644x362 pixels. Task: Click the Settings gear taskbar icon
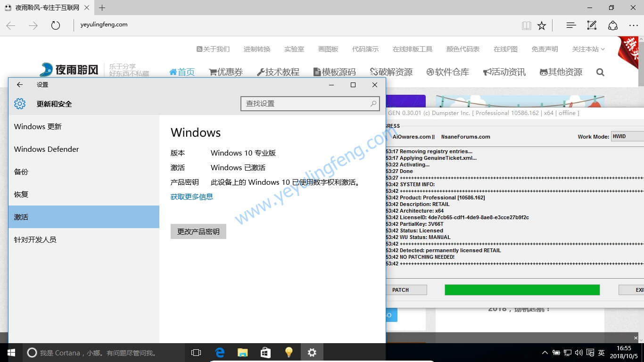coord(312,353)
